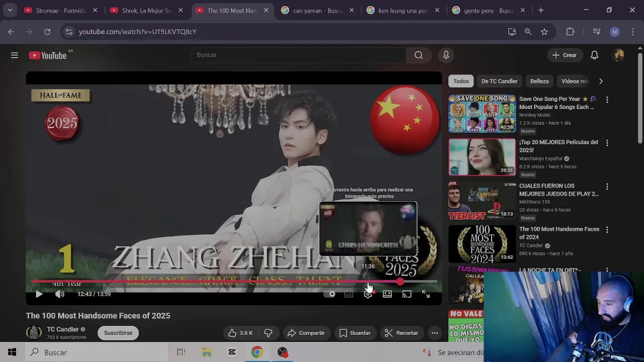The width and height of the screenshot is (644, 362).
Task: Share the video with Compartir
Action: coord(306,333)
